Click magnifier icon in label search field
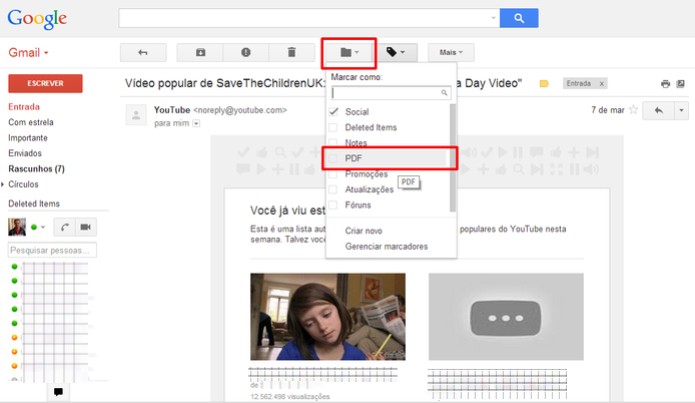Image resolution: width=695 pixels, height=403 pixels. click(x=444, y=93)
